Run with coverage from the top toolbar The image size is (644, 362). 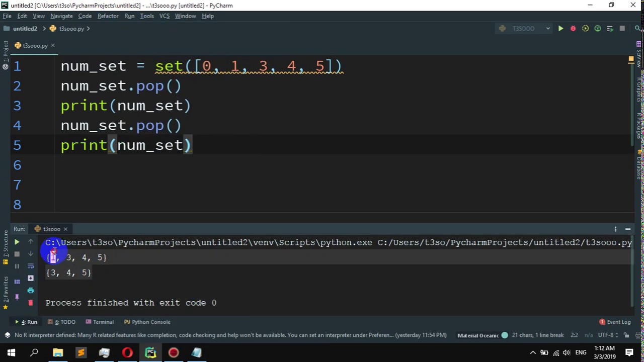pyautogui.click(x=585, y=29)
